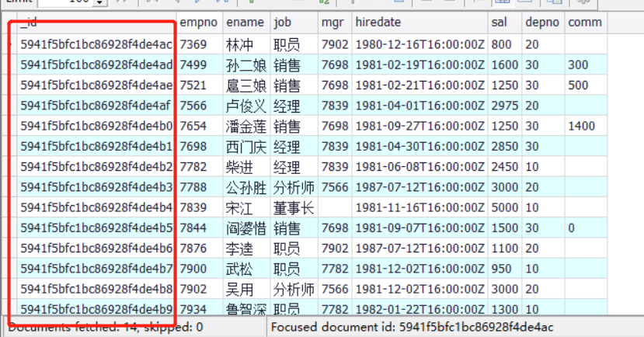The width and height of the screenshot is (644, 337).
Task: Select ename cell 西门庆
Action: click(246, 147)
